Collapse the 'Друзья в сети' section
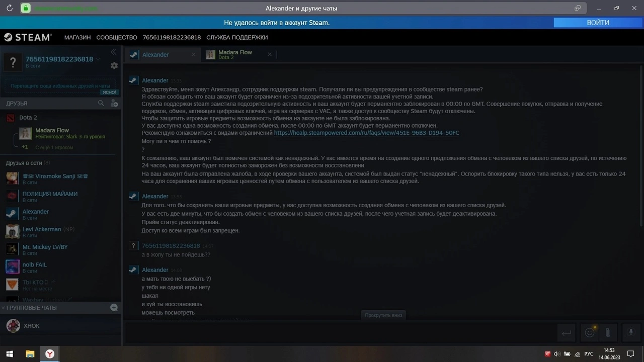The image size is (644, 362). pyautogui.click(x=28, y=163)
